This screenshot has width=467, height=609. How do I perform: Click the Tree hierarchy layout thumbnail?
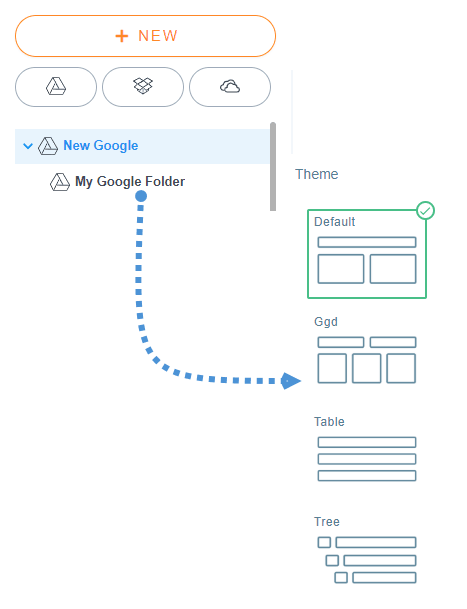pyautogui.click(x=367, y=560)
